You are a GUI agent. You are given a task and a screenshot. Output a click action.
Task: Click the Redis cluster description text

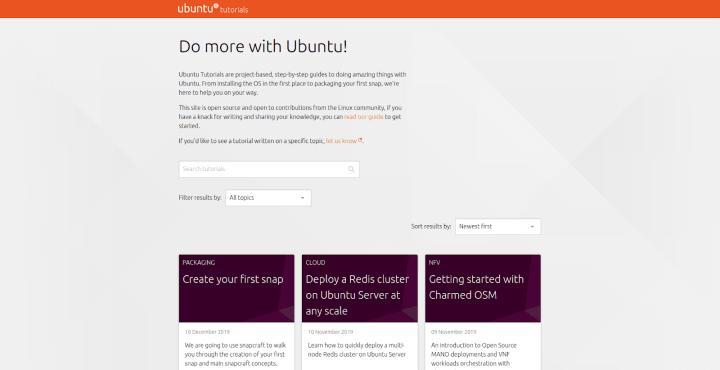(357, 350)
